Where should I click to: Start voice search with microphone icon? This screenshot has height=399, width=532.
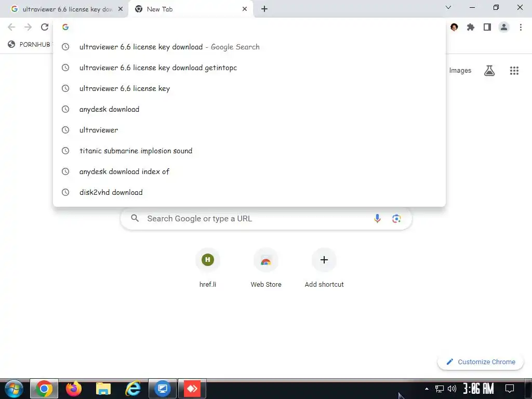[377, 219]
